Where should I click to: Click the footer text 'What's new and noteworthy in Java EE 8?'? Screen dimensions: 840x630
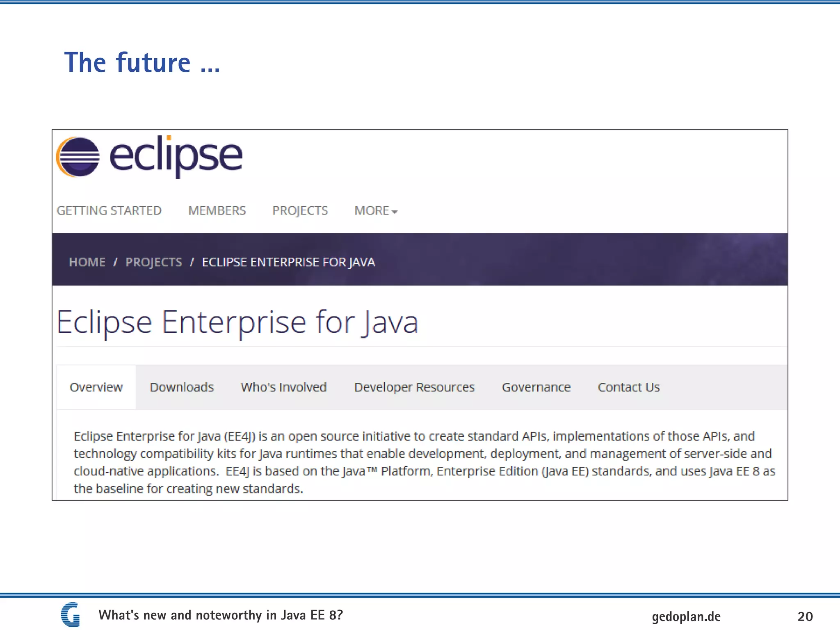tap(221, 615)
